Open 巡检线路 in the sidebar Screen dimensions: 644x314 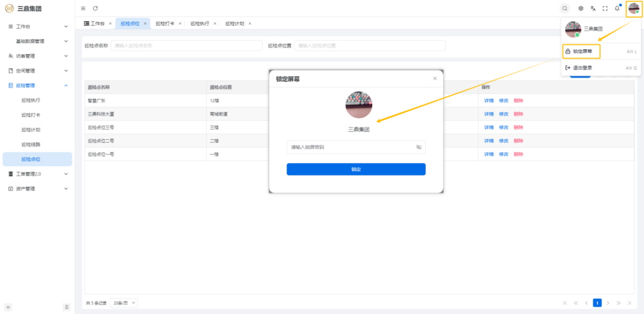point(31,144)
